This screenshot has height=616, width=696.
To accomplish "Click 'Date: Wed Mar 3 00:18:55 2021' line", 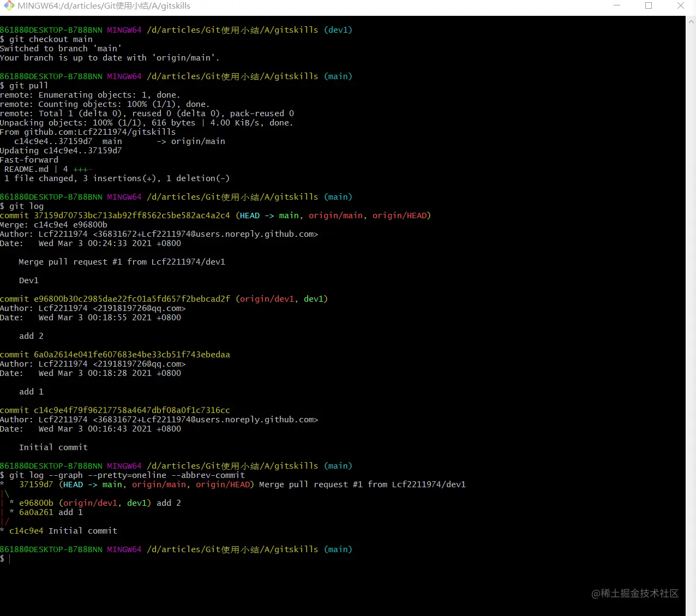I will click(91, 318).
